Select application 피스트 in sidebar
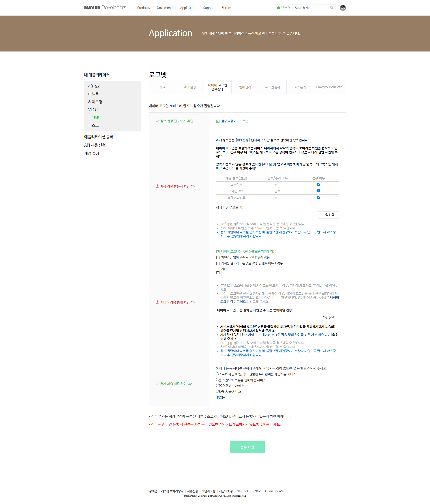Screen dimensions: 430x504 93,125
